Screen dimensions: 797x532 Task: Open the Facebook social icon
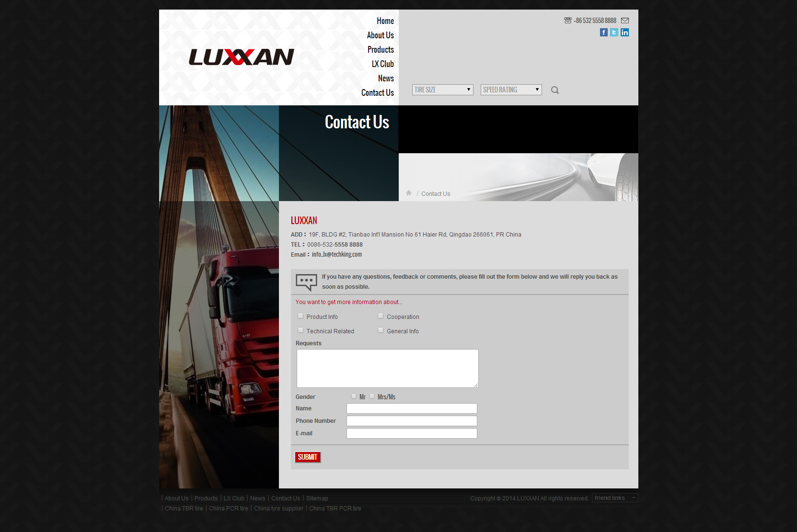pos(604,33)
